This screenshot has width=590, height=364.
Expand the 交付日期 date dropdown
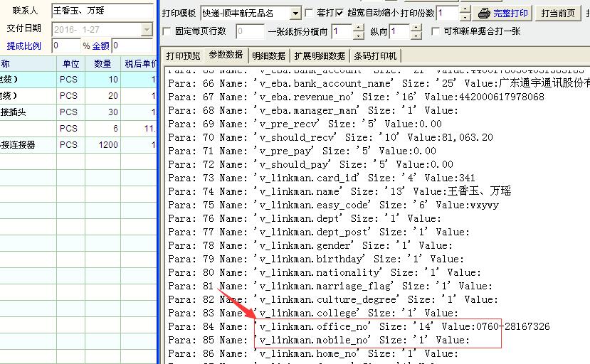coord(147,29)
